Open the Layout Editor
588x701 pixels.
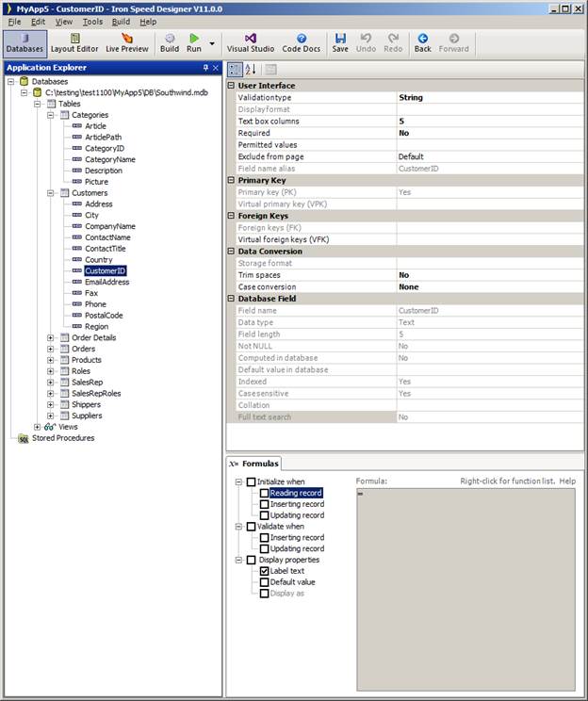[x=74, y=43]
